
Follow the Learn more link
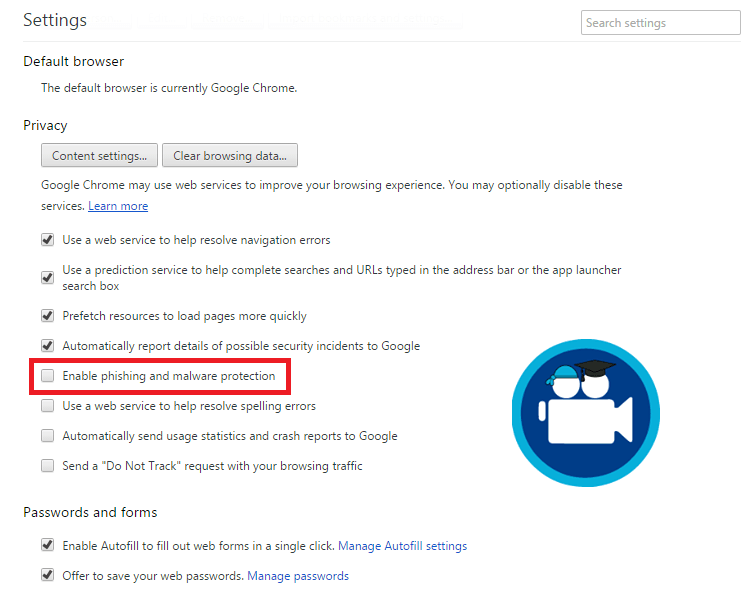point(118,206)
